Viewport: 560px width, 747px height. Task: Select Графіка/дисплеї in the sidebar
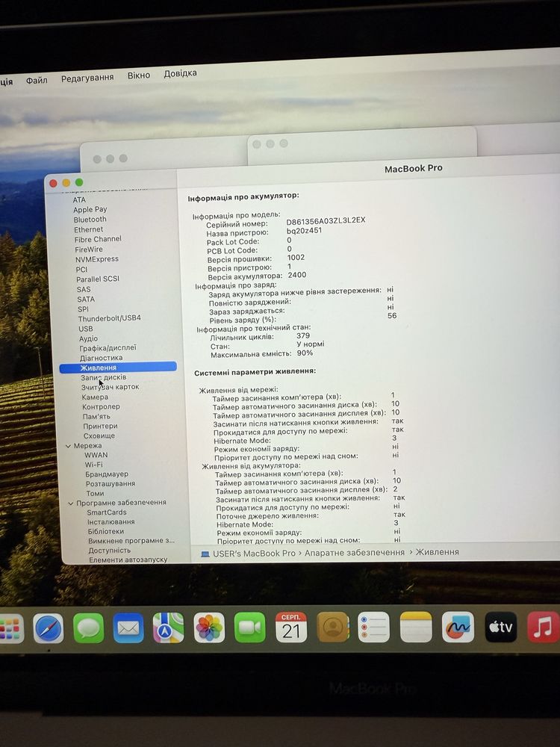[108, 348]
